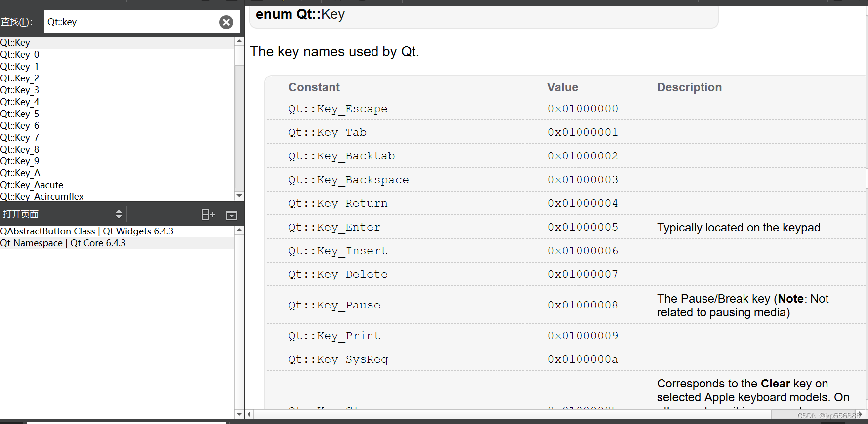Screen dimensions: 868x424
Task: Clear the search field using the X icon
Action: coord(226,22)
